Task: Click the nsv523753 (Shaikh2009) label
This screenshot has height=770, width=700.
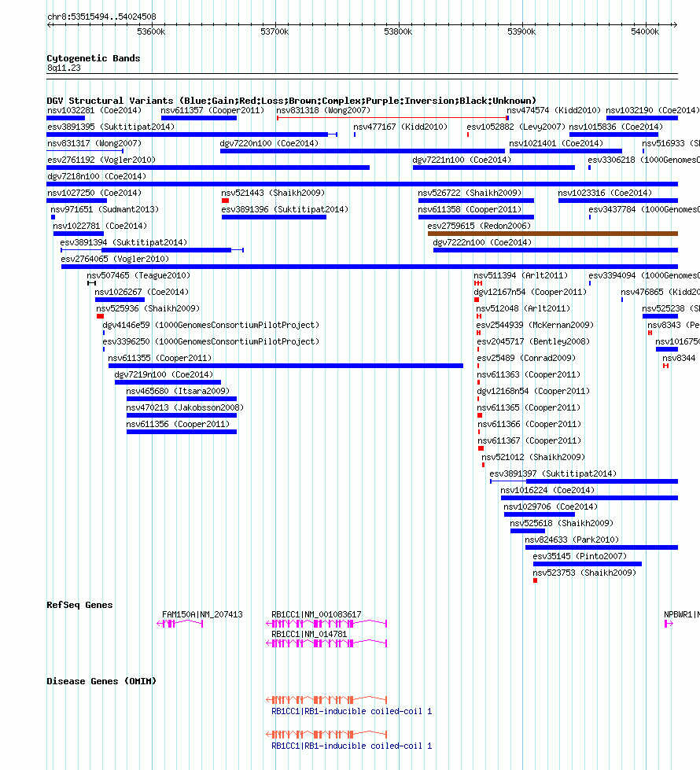Action: click(584, 573)
